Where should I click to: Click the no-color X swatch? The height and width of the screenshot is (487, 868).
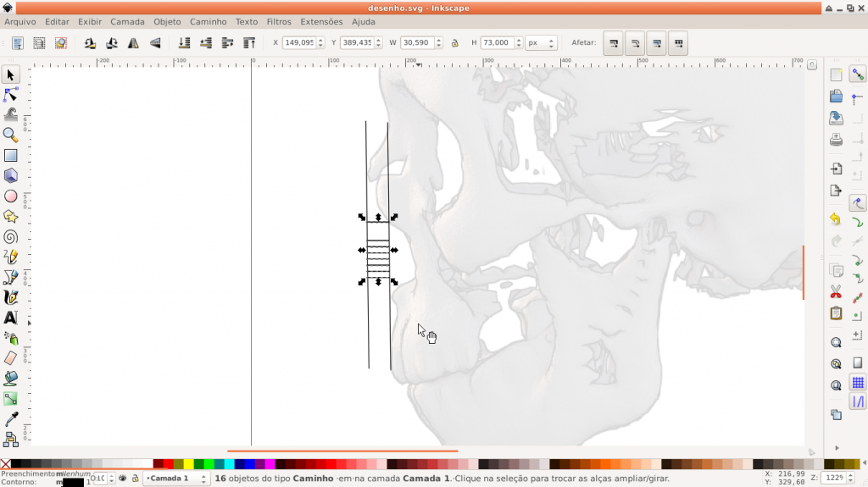pos(5,464)
